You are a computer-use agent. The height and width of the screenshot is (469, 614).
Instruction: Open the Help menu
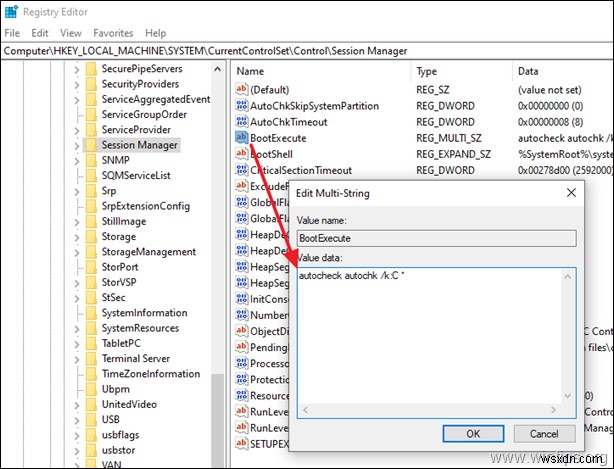point(155,33)
